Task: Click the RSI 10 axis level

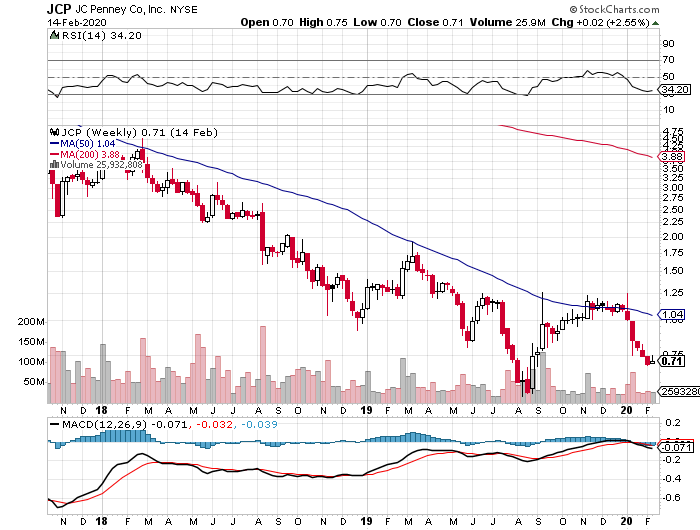Action: [x=668, y=110]
